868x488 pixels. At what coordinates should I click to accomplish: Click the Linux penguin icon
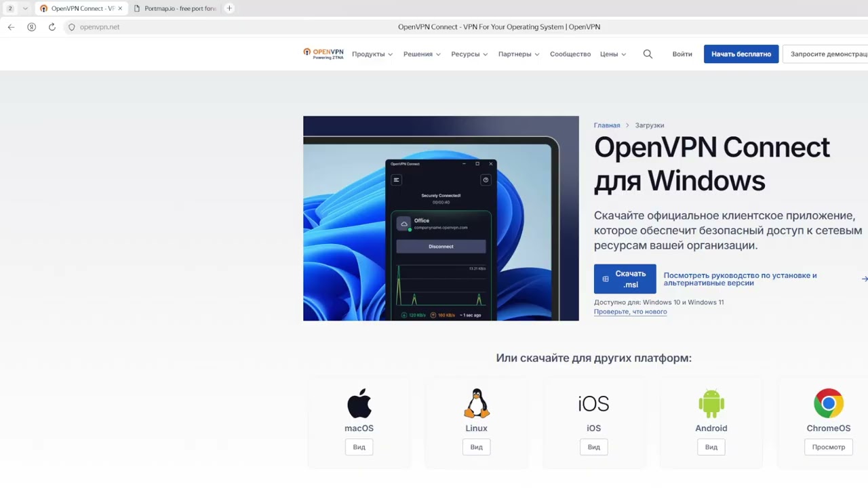[x=477, y=403]
